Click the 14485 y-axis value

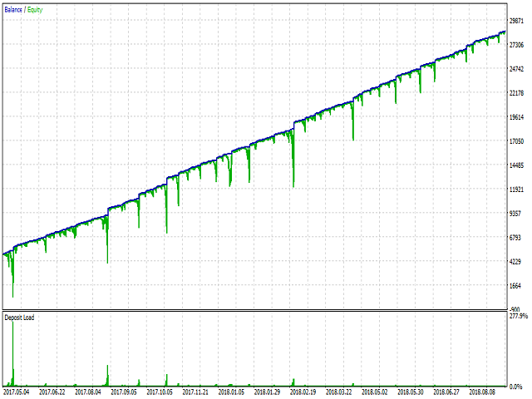(518, 165)
